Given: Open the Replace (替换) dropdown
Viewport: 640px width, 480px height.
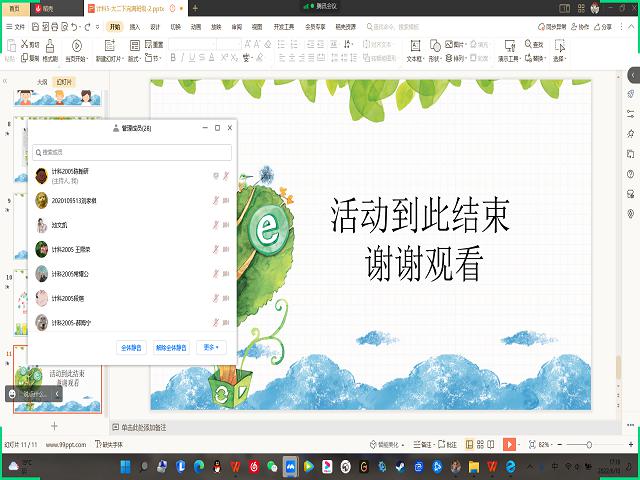Looking at the screenshot, I should 535,58.
